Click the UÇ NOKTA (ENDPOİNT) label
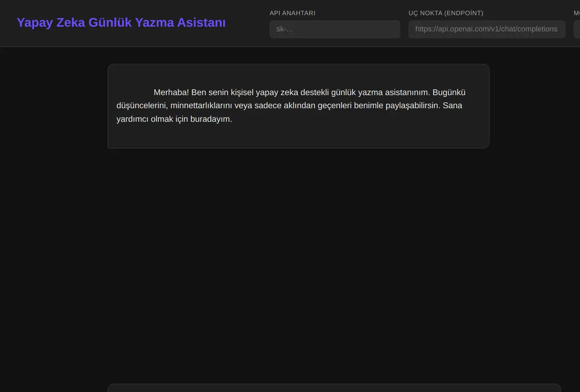 tap(446, 13)
